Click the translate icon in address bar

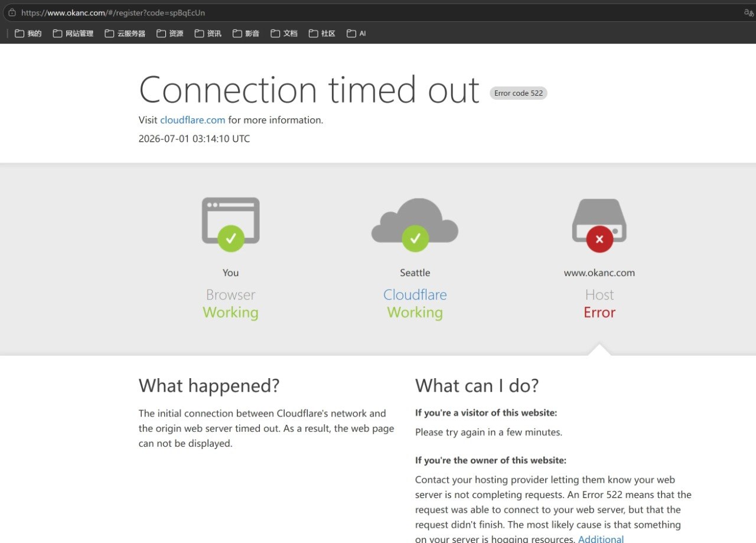pos(749,12)
